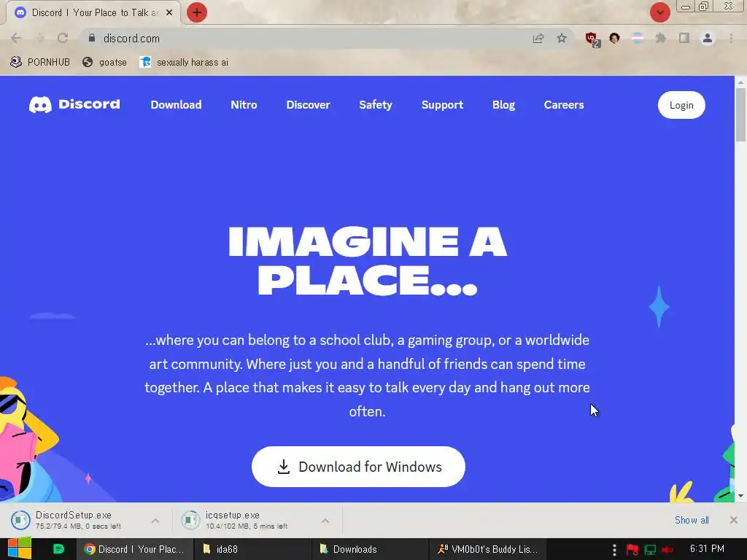Open the Blog nav item
This screenshot has height=560, width=747.
pyautogui.click(x=503, y=105)
